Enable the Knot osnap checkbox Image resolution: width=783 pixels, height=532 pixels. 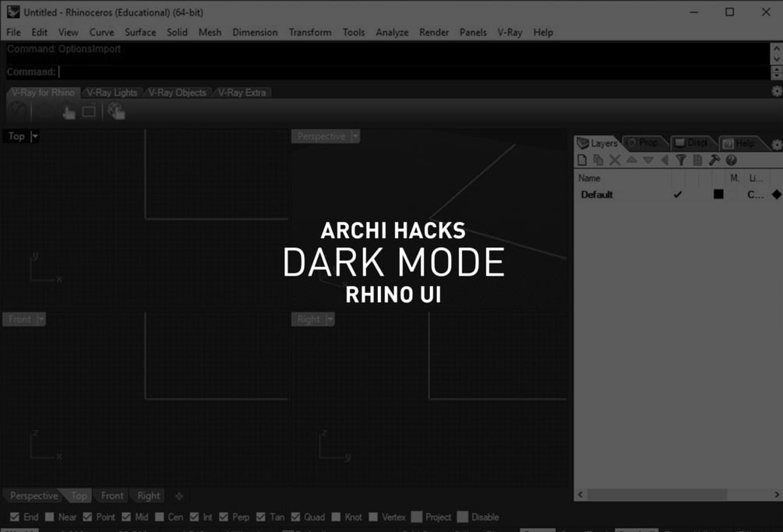click(336, 517)
